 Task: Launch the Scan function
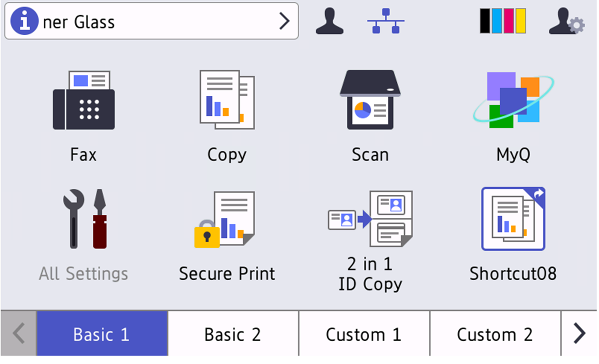[370, 100]
